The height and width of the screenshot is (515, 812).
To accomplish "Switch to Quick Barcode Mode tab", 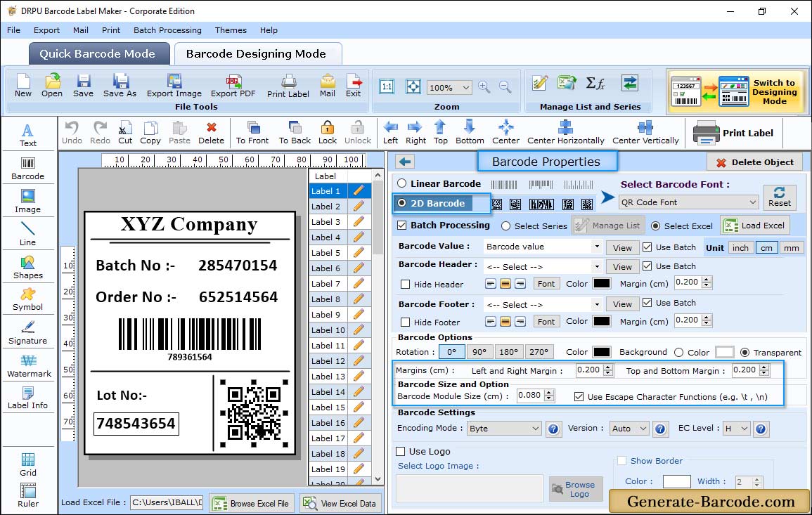I will [x=98, y=54].
